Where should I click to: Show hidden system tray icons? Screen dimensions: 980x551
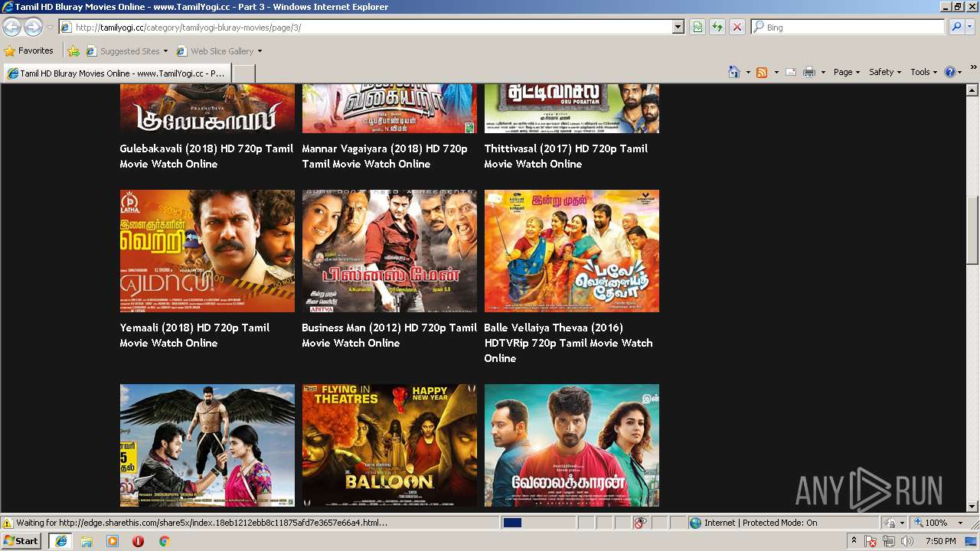(854, 541)
